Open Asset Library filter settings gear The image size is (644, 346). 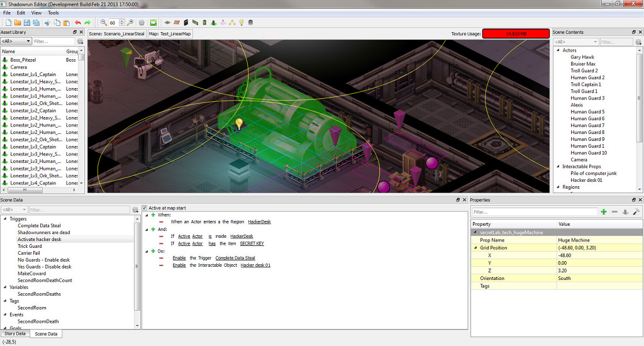(80, 41)
